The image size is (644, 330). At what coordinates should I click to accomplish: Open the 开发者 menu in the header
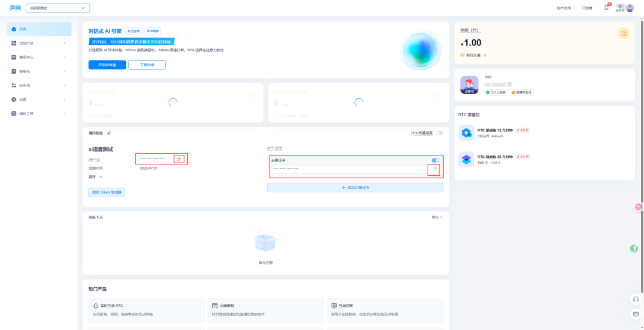tap(589, 8)
